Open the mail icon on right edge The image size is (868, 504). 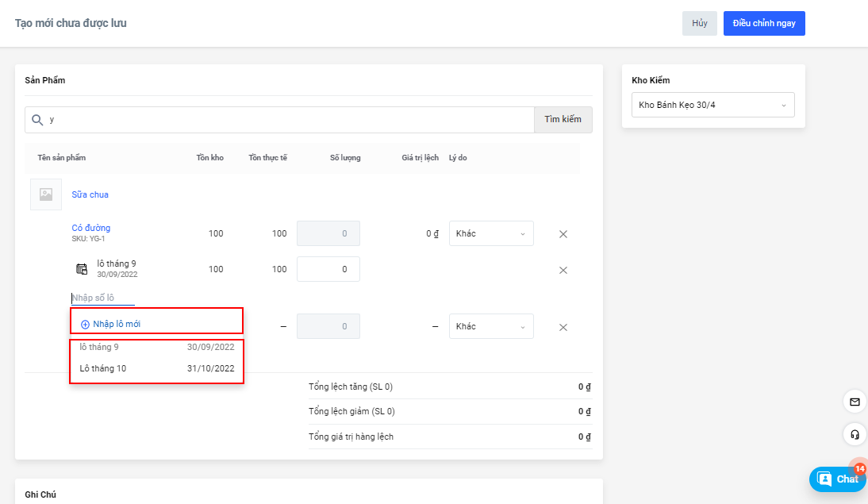point(855,402)
